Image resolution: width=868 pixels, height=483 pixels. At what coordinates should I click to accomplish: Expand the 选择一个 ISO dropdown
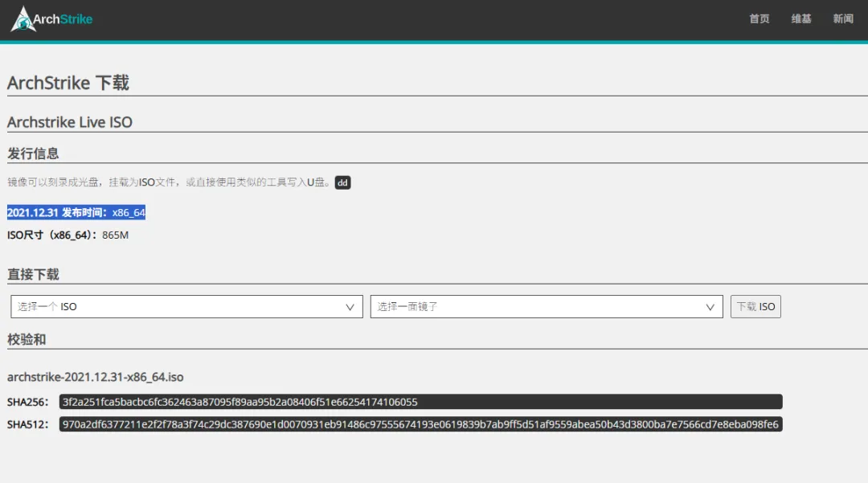(x=186, y=306)
